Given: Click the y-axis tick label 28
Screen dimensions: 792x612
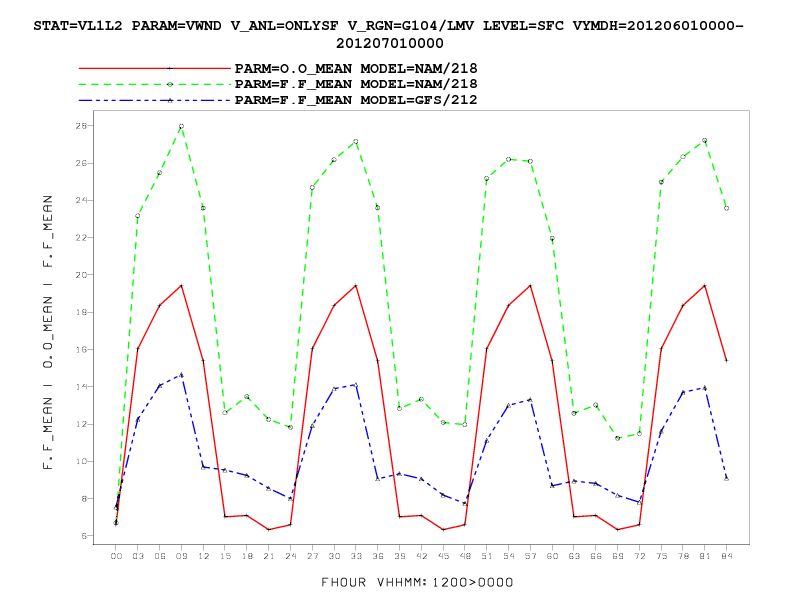Looking at the screenshot, I should click(x=81, y=125).
